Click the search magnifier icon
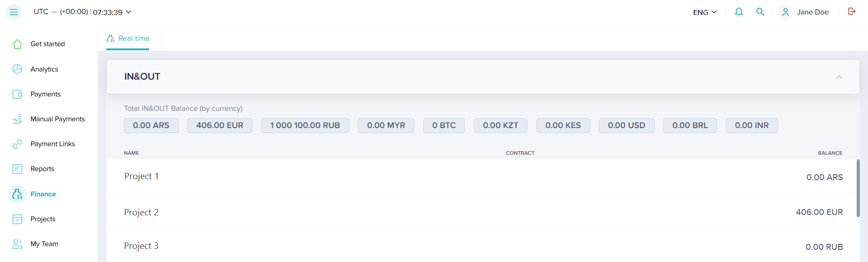 [x=760, y=12]
